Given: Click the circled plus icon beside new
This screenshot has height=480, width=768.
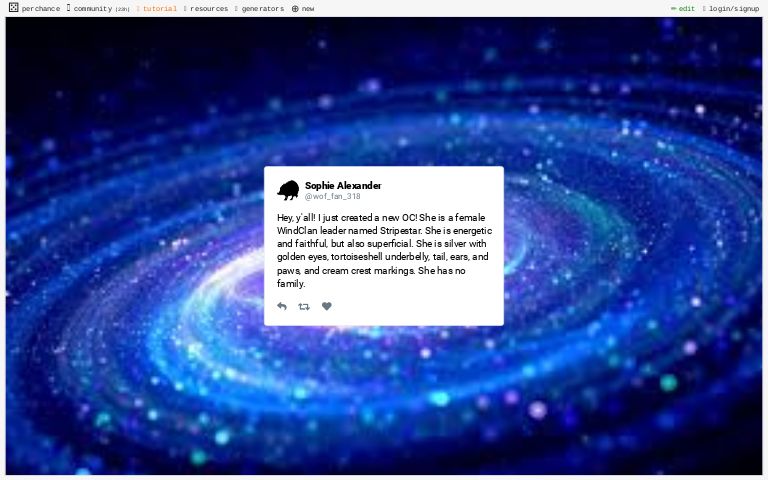Looking at the screenshot, I should click(x=295, y=9).
